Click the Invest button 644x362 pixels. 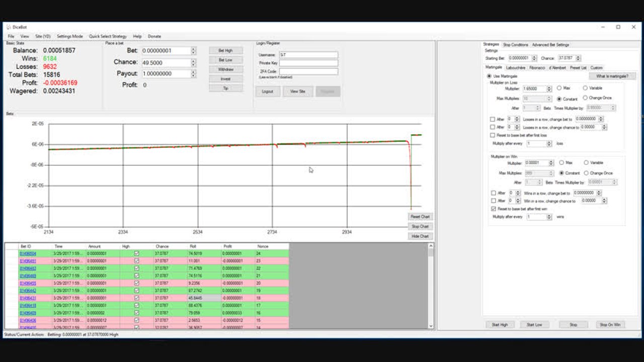(x=225, y=79)
